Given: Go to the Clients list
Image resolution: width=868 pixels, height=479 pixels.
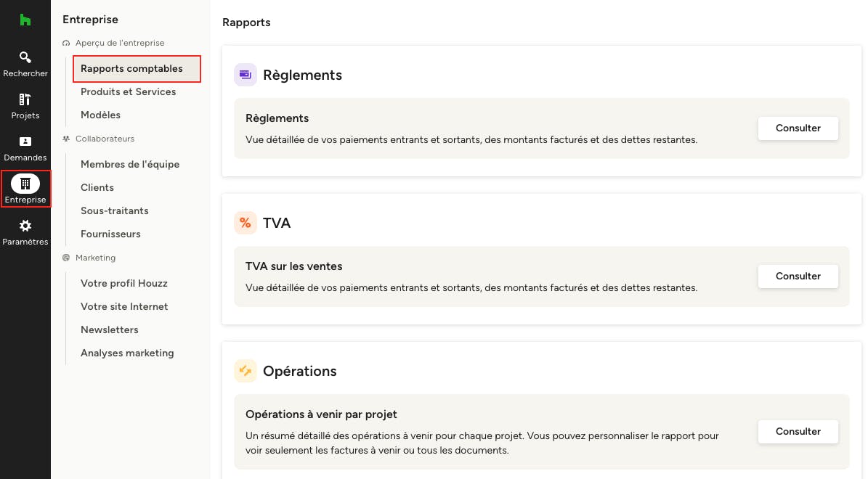Looking at the screenshot, I should (x=97, y=188).
